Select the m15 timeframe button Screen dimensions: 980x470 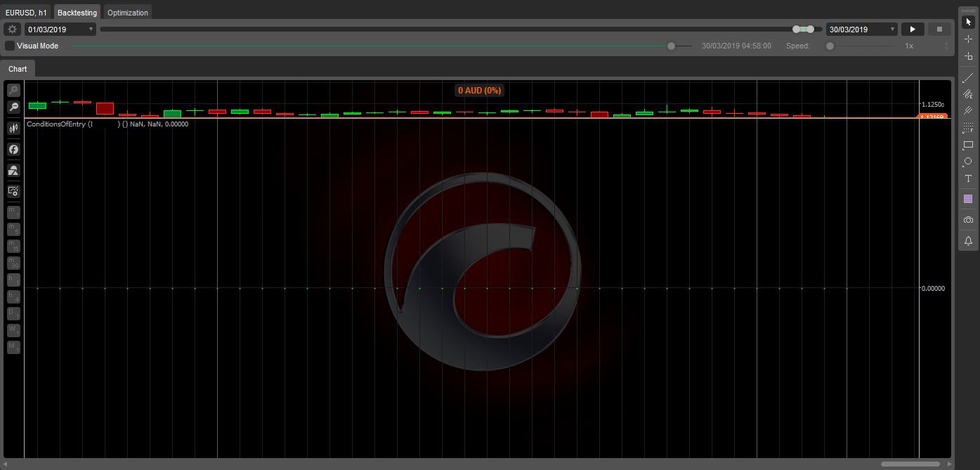(13, 246)
